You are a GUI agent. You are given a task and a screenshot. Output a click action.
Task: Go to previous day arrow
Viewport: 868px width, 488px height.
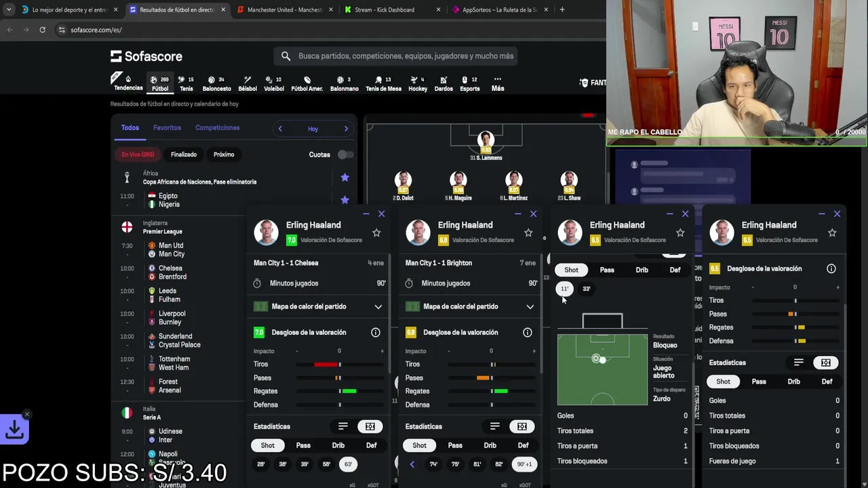coord(280,129)
